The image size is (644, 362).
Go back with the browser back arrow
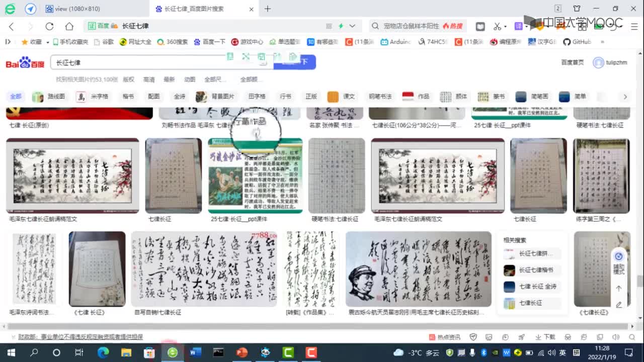click(x=12, y=26)
